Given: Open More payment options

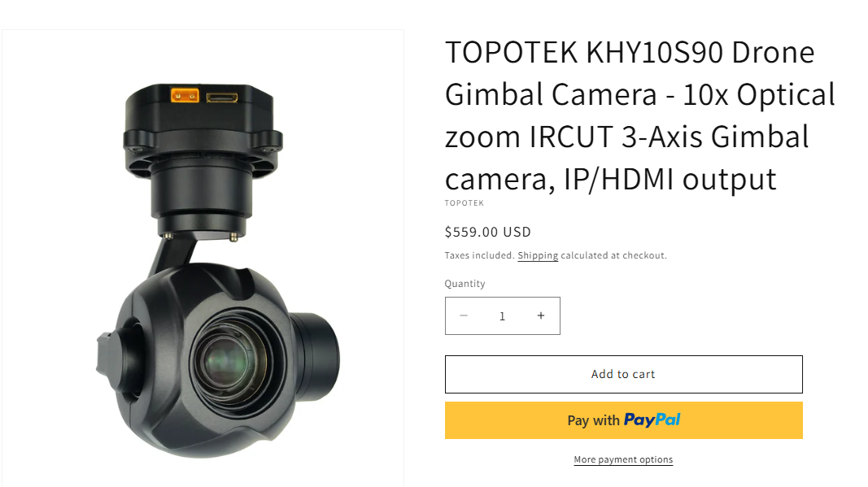Looking at the screenshot, I should (x=623, y=459).
